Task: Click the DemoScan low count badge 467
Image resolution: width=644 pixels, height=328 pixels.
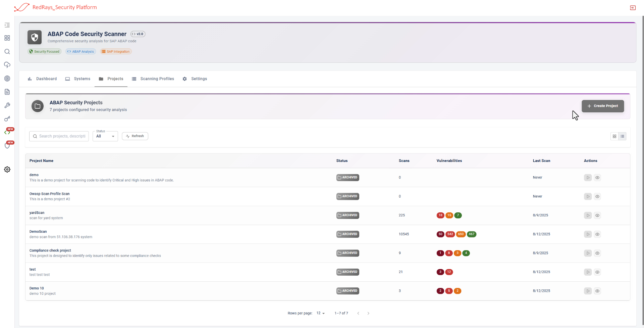Action: pyautogui.click(x=472, y=234)
